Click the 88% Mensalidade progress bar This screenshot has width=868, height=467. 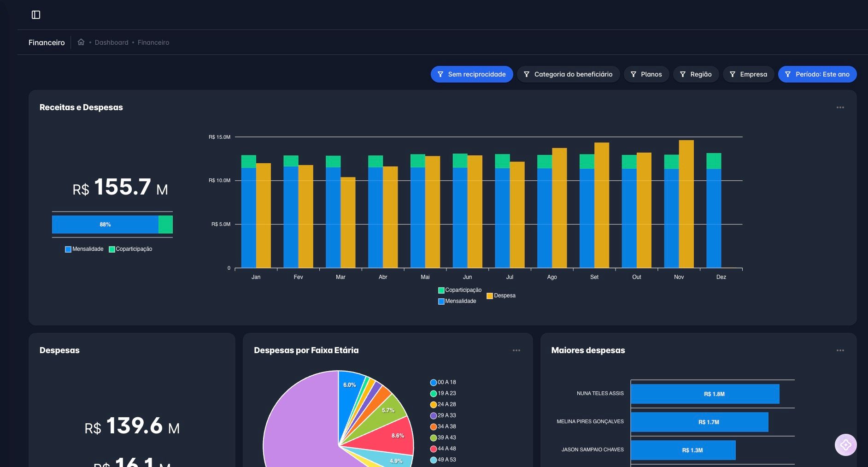coord(106,225)
